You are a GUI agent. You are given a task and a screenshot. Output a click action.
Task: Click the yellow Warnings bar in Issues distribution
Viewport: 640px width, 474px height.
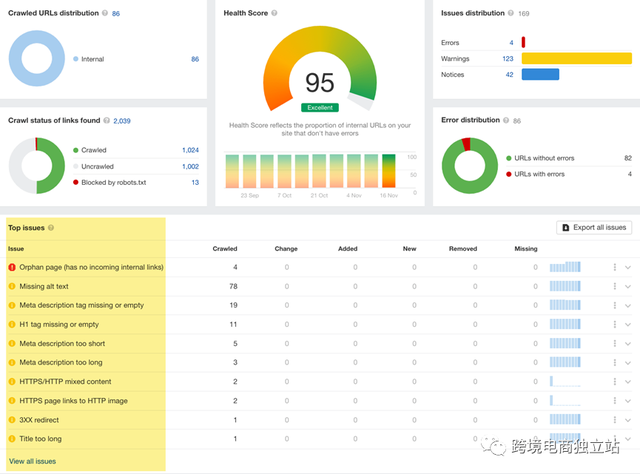click(x=577, y=58)
